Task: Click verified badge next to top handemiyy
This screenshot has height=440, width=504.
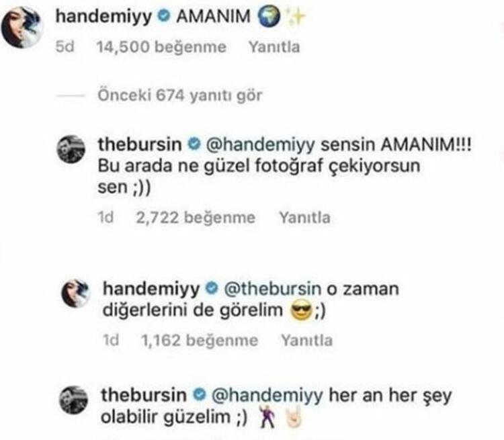Action: click(163, 16)
